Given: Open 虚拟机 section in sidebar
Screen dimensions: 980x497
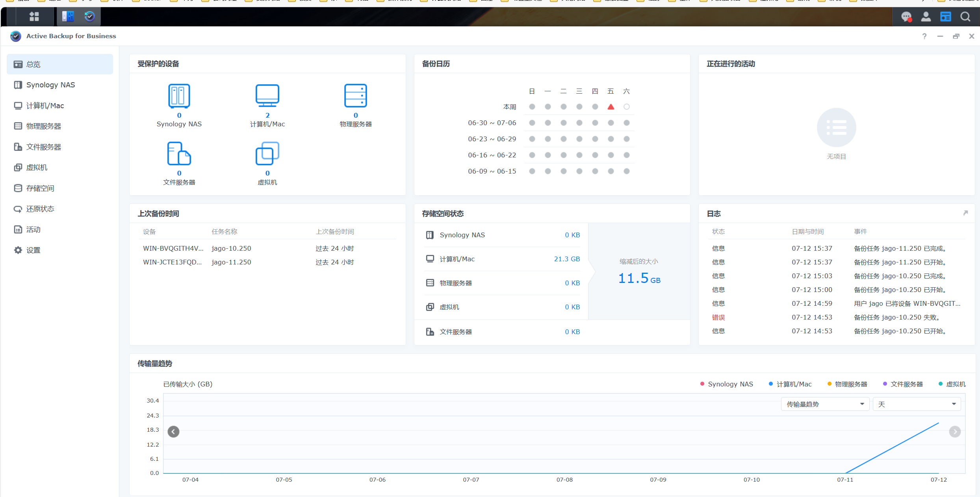Looking at the screenshot, I should click(x=60, y=167).
